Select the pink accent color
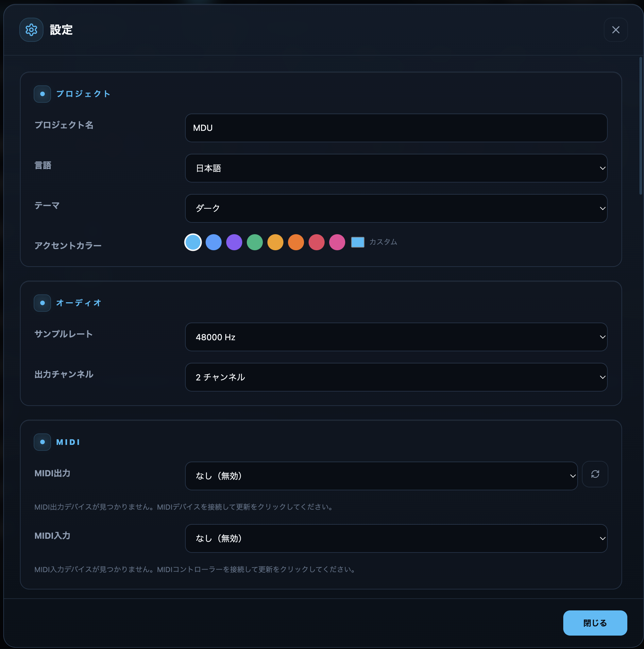 (337, 242)
